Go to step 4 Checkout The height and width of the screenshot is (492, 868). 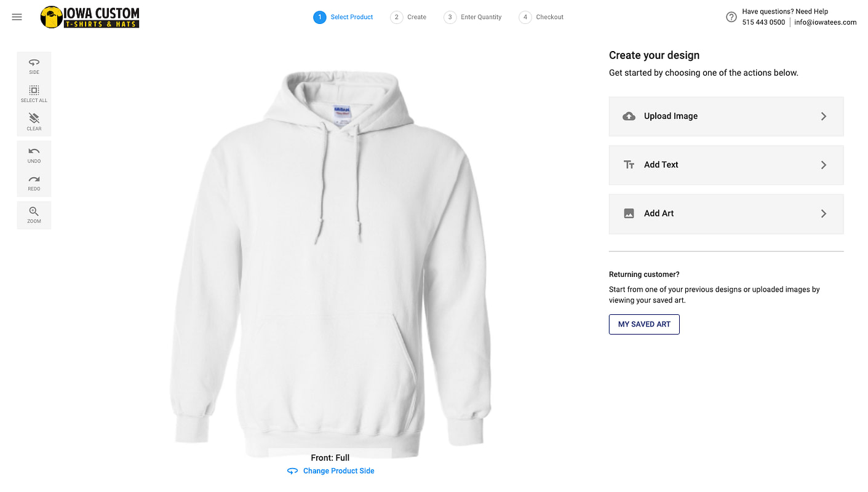541,17
